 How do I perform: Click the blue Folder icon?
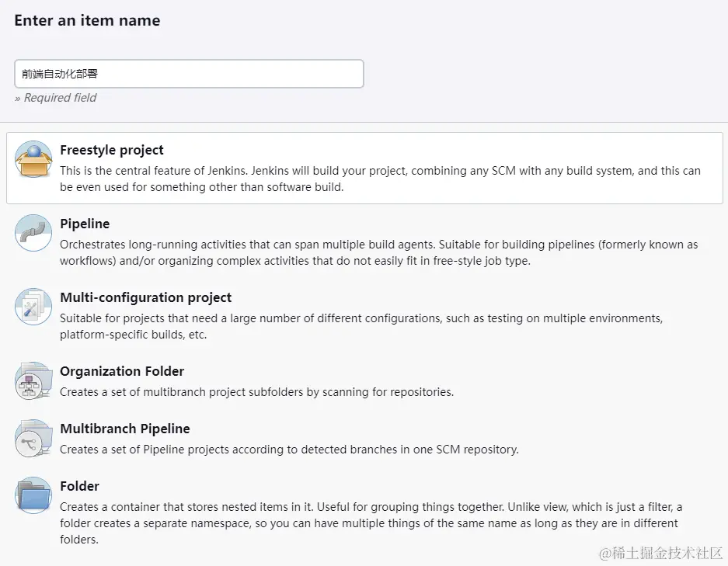coord(33,495)
